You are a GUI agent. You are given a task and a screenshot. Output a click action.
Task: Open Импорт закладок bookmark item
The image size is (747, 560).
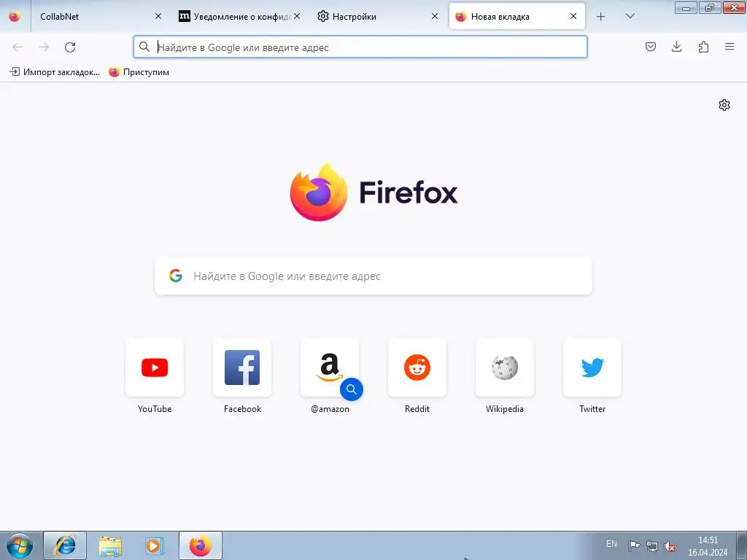coord(55,72)
